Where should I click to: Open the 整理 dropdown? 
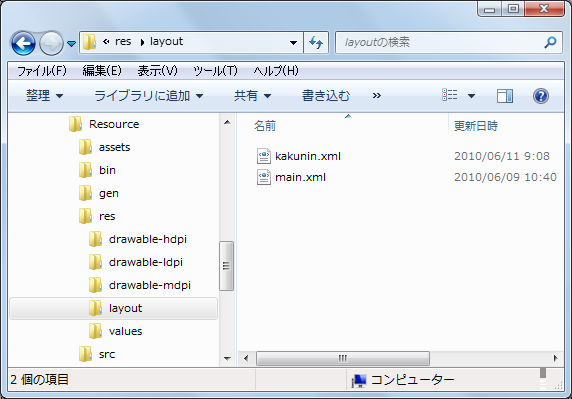coord(45,96)
